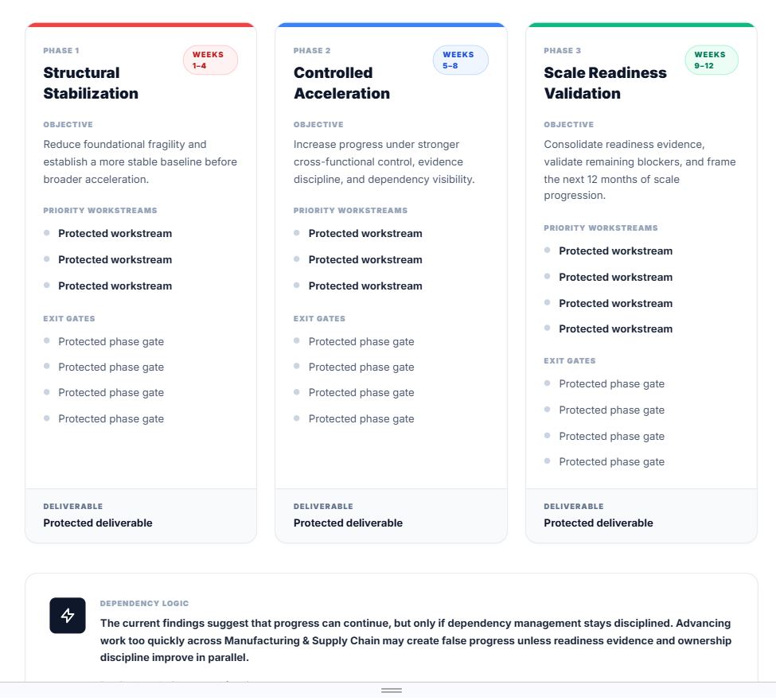Click the horizontal drag handle at bottom

[391, 690]
